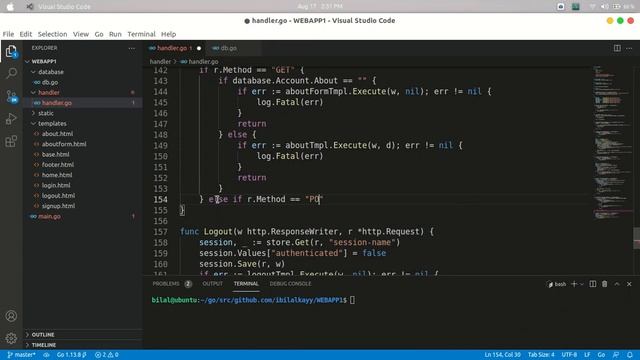Screen dimensions: 640x360
Task: Open signup.html in the explorer
Action: point(82,206)
